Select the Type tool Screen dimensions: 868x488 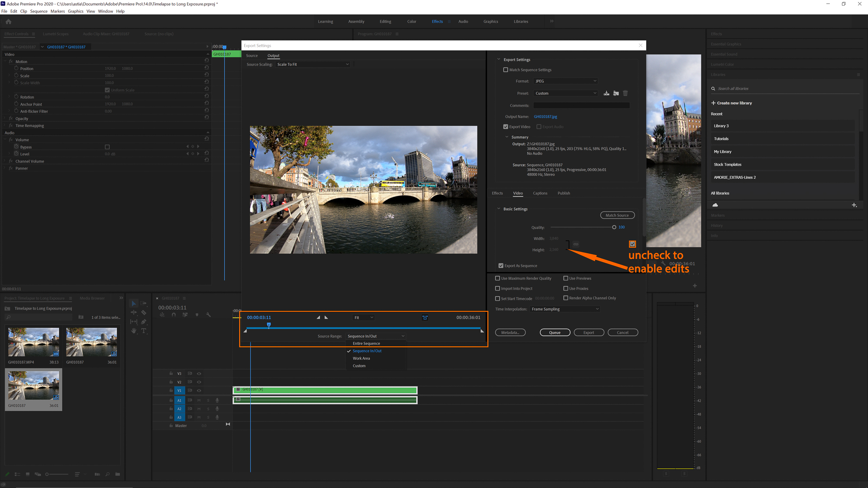click(x=145, y=331)
